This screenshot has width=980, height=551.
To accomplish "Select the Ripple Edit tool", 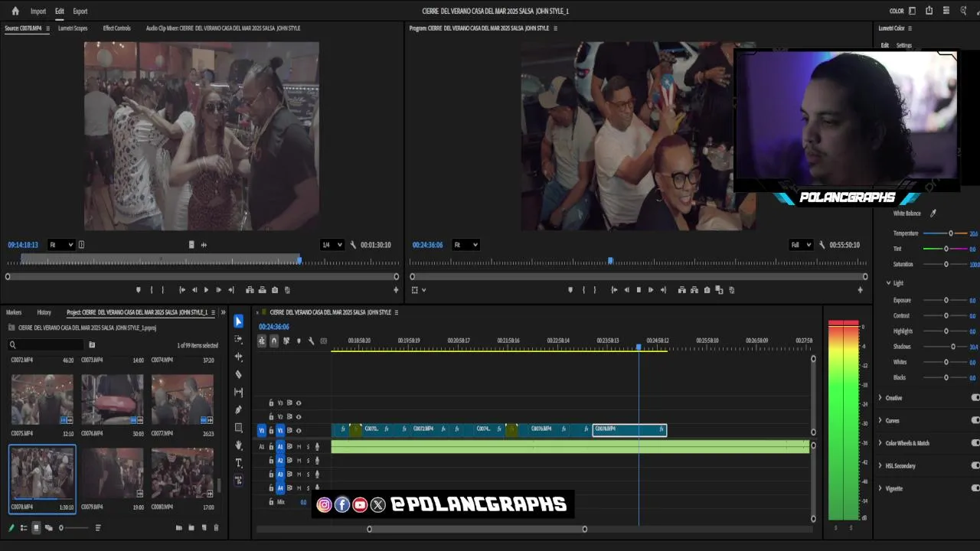I will coord(238,357).
